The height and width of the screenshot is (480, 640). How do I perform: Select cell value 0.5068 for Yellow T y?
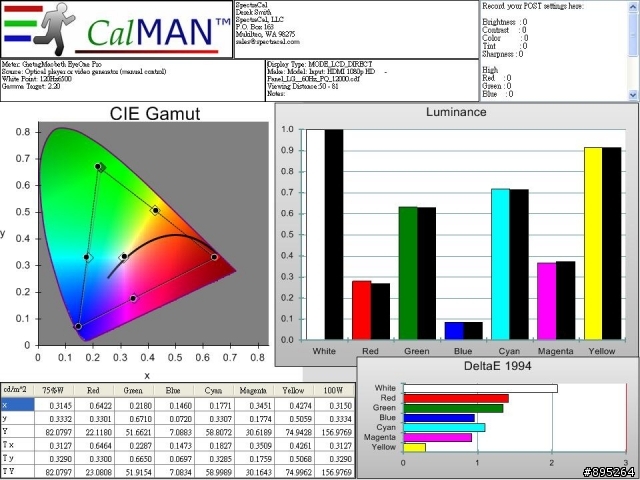tap(293, 459)
